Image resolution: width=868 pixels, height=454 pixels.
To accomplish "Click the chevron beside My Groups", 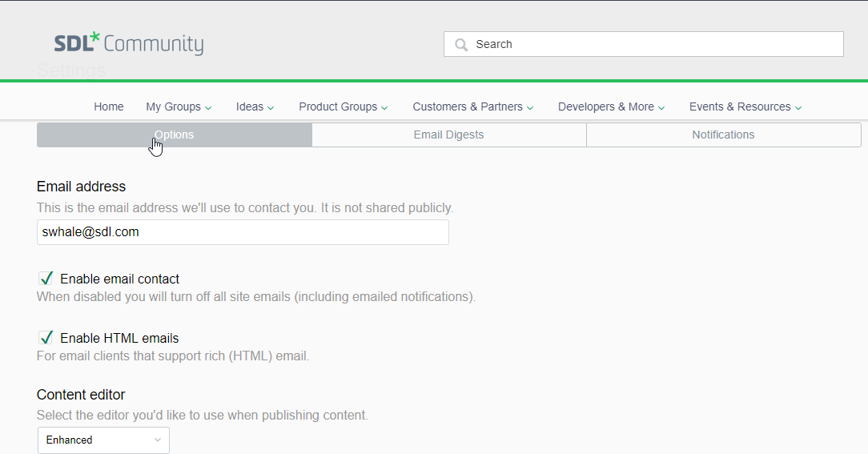I will [208, 107].
